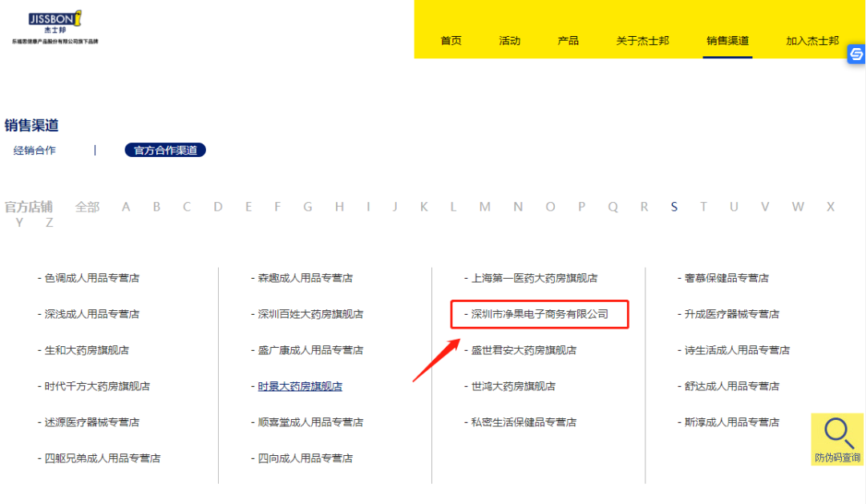Open 色调成人用品专营店 link
The width and height of the screenshot is (866, 504).
(91, 278)
